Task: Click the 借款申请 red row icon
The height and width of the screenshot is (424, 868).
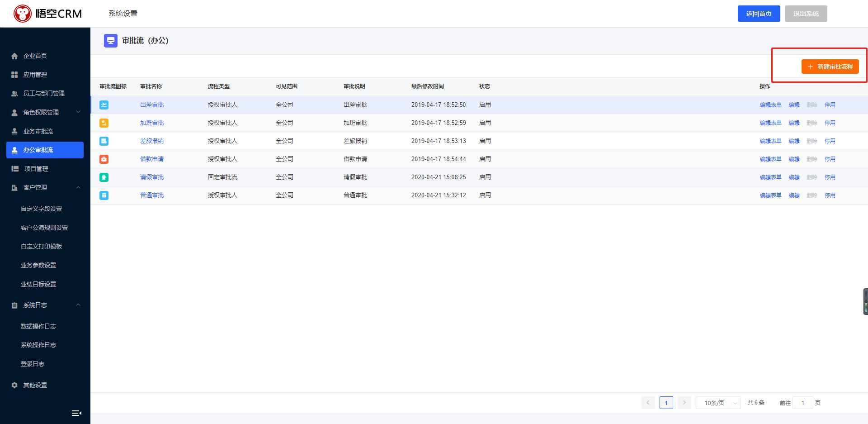Action: tap(104, 159)
